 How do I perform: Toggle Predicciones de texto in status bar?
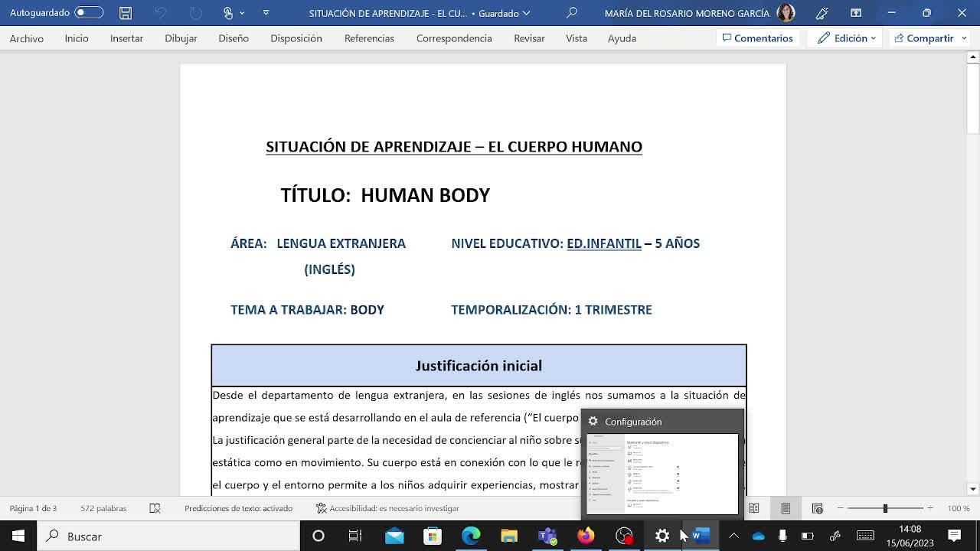pos(238,508)
